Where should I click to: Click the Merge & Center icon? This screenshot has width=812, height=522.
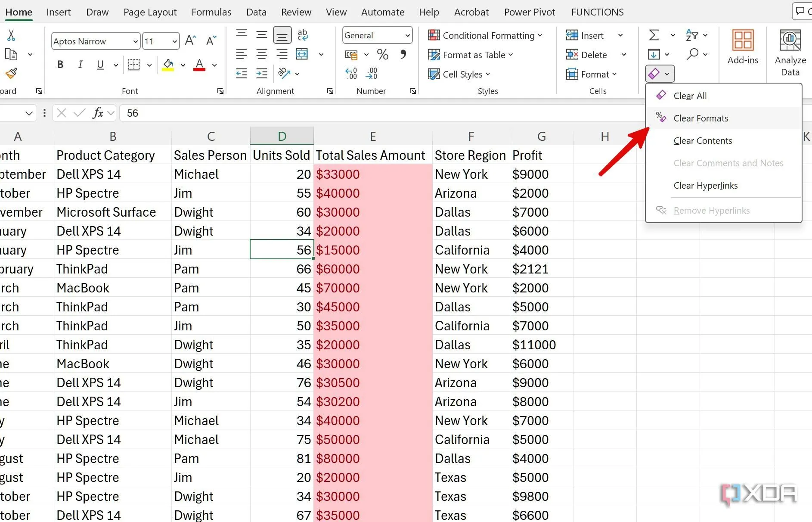point(302,54)
